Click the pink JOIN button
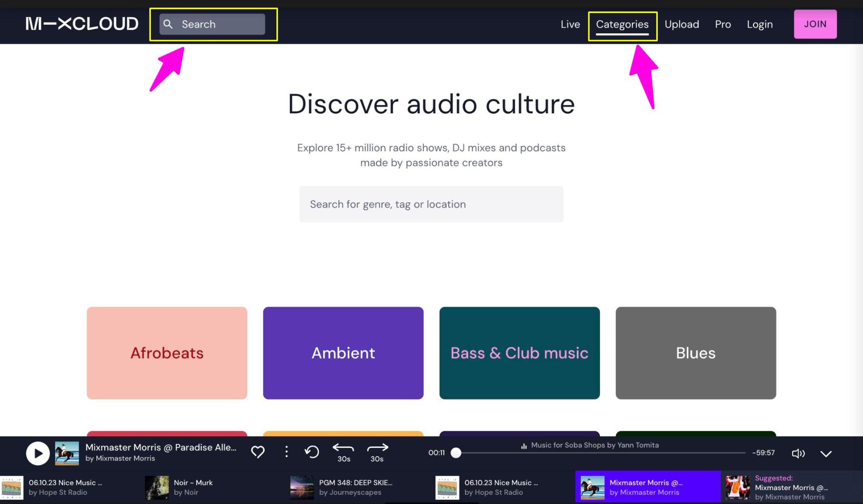The width and height of the screenshot is (863, 504). [x=815, y=24]
